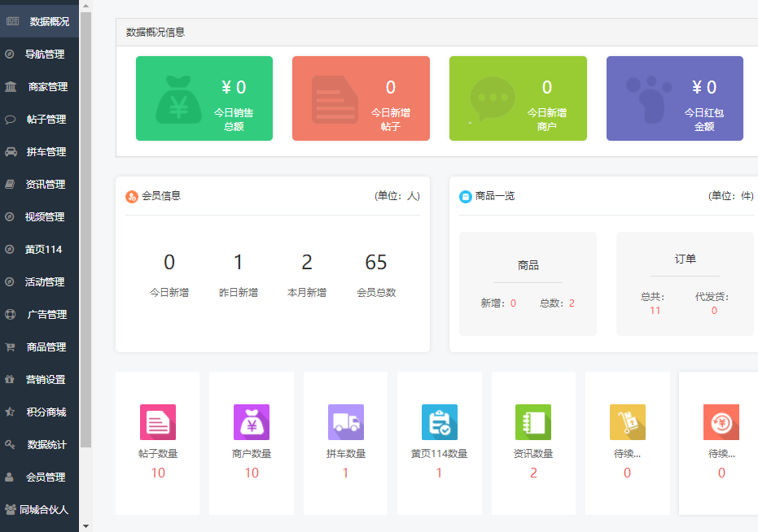Click the 黄页114 sidebar icon

10,250
